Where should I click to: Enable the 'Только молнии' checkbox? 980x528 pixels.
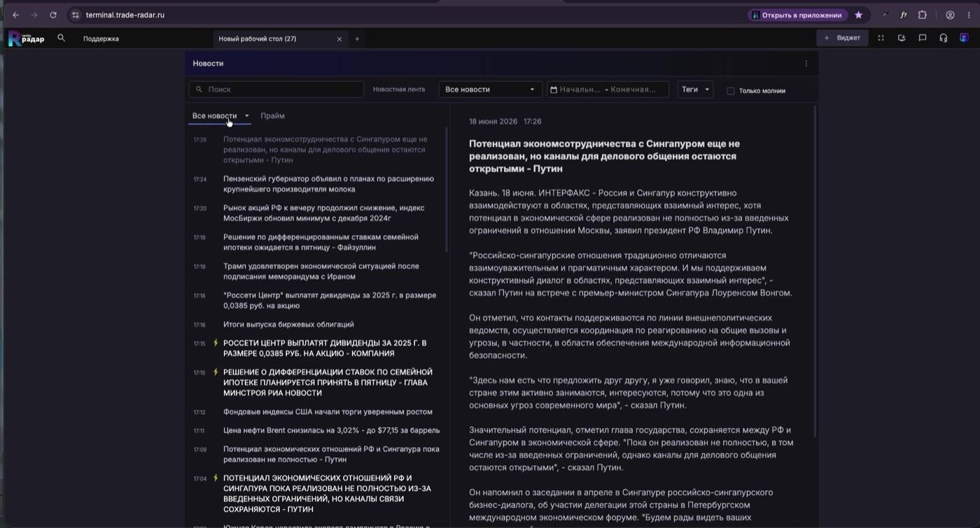[x=731, y=91]
